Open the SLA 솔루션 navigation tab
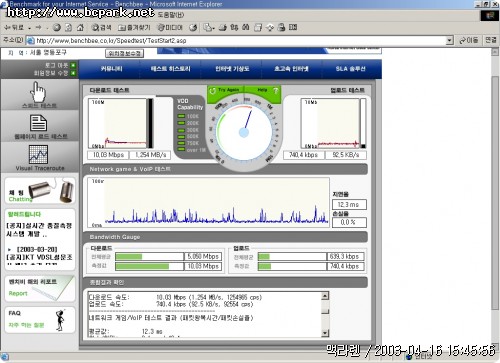Screen dimensions: 500x363 (x=350, y=69)
